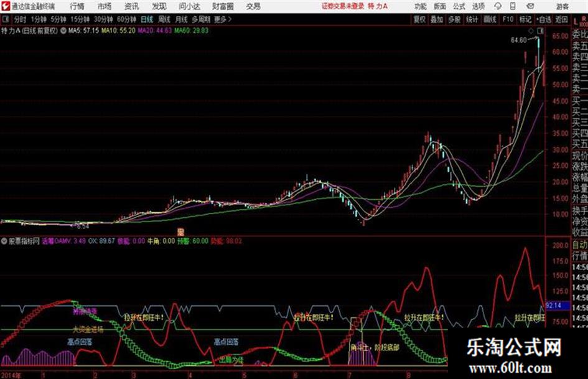Click the 多股 multi-stock button

click(454, 19)
